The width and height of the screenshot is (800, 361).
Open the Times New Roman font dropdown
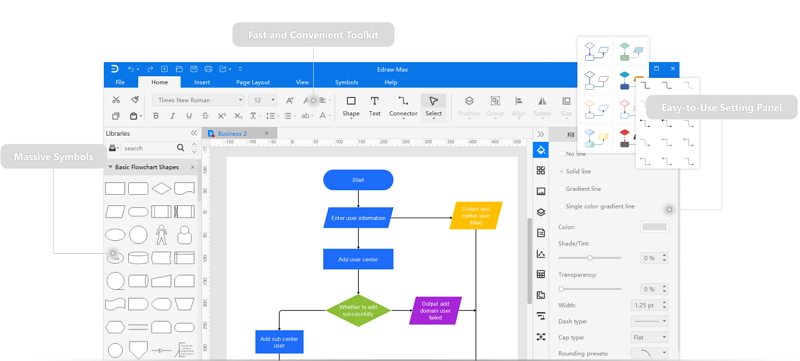(199, 100)
